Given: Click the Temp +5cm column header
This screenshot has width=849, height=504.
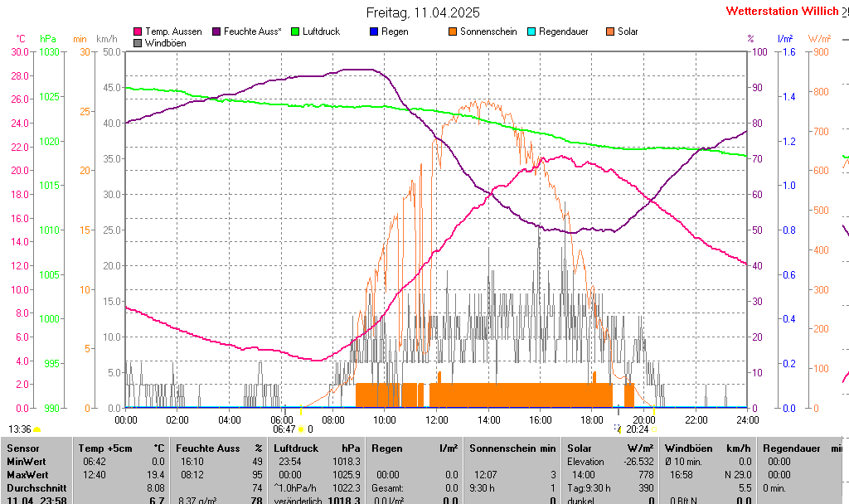Looking at the screenshot, I should point(121,448).
